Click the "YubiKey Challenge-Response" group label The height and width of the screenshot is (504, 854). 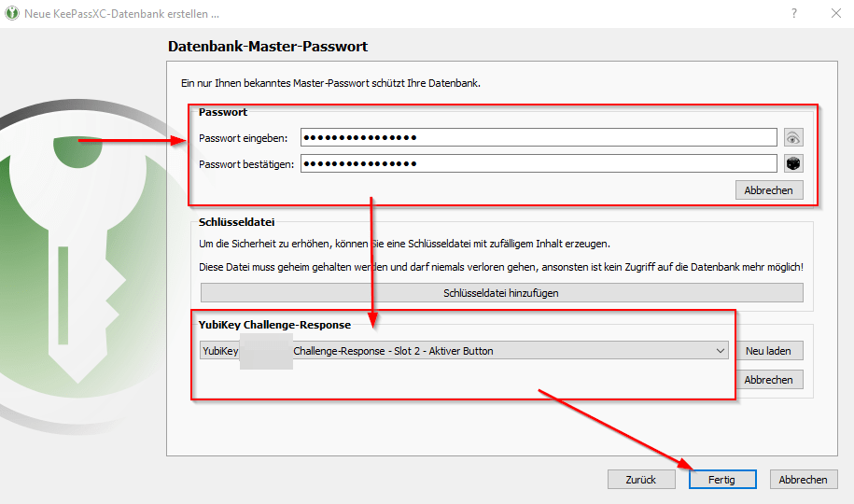pyautogui.click(x=275, y=325)
